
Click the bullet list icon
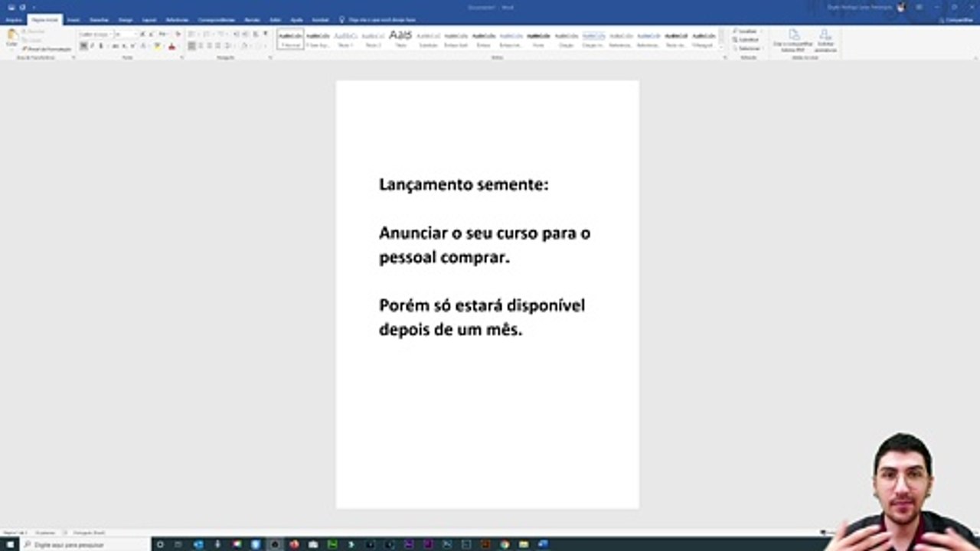[191, 34]
